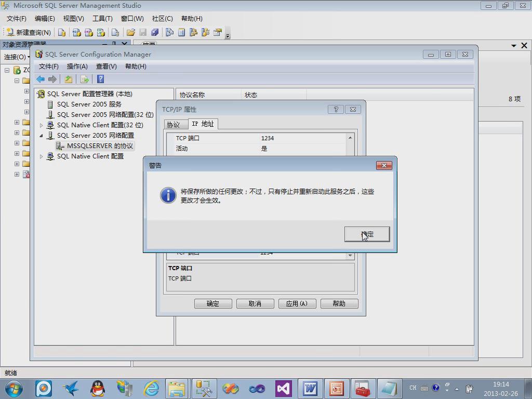Click the Database Engine Query icon in SSMS toolbar
532x399 pixels.
pos(62,32)
